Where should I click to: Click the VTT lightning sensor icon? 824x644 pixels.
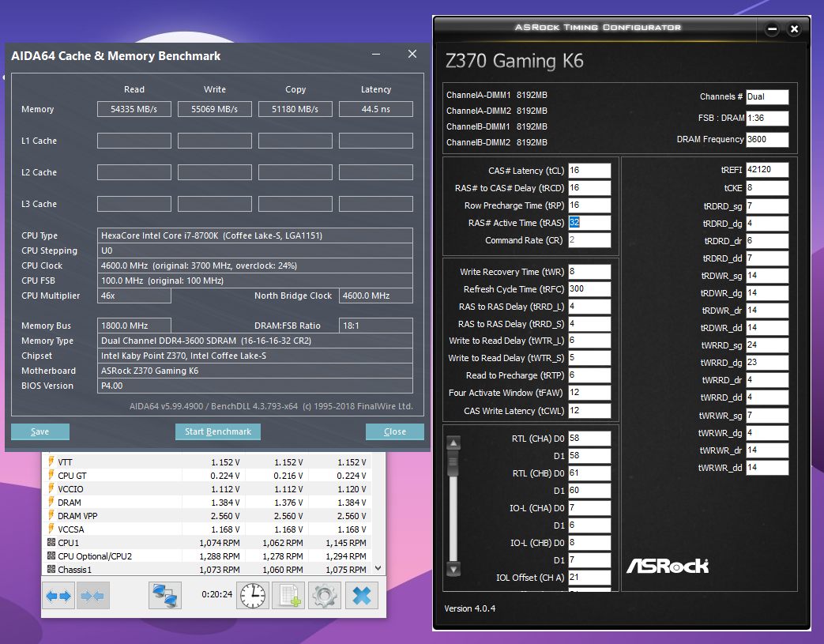point(51,461)
